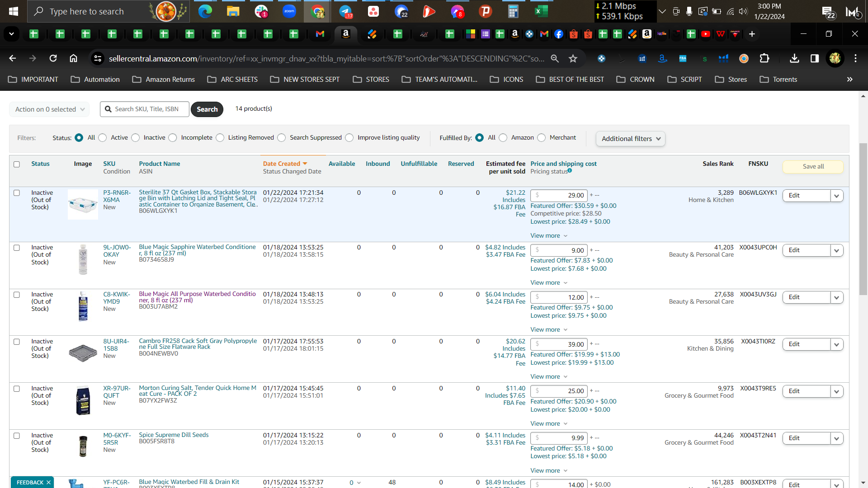Open the Torrents bookmarks folder
868x488 pixels.
pos(778,79)
